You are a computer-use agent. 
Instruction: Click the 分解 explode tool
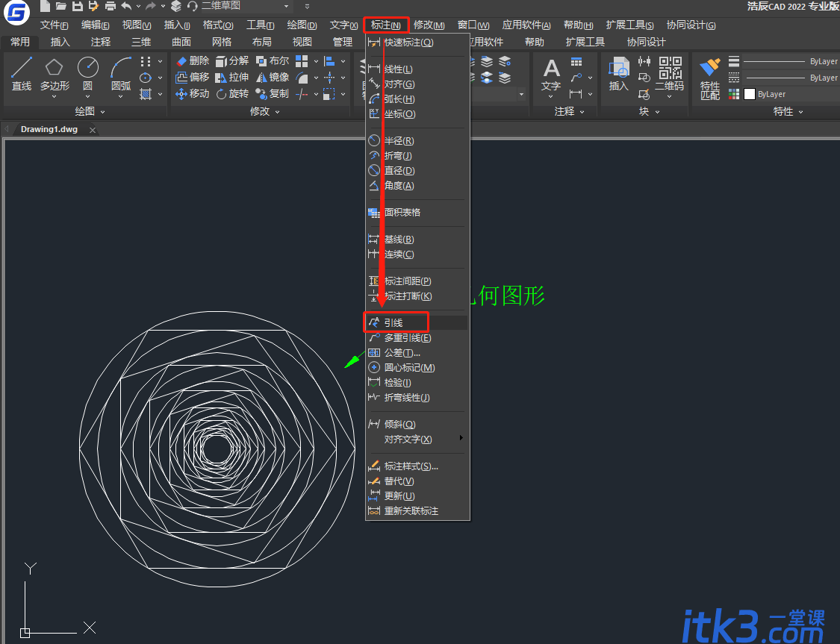(x=232, y=61)
